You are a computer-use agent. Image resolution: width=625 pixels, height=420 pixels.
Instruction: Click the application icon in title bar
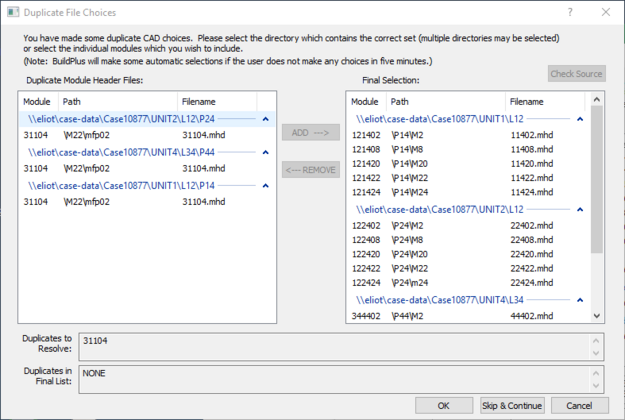(13, 12)
